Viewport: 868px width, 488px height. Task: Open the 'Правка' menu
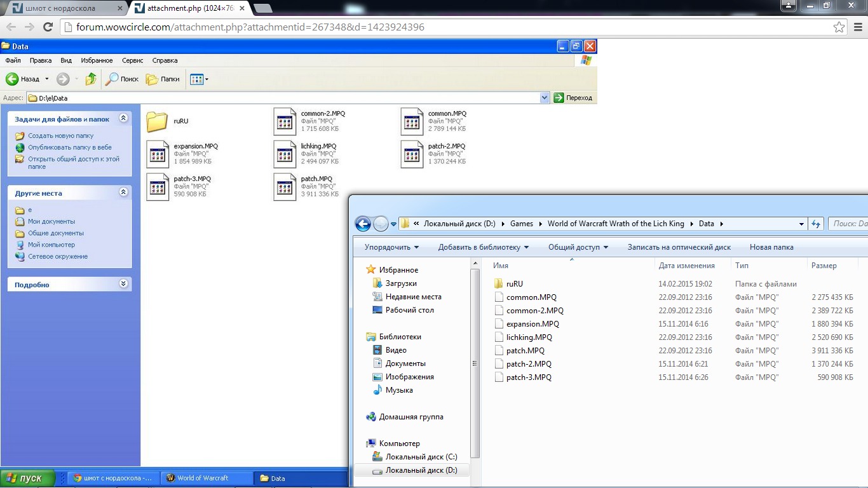41,60
